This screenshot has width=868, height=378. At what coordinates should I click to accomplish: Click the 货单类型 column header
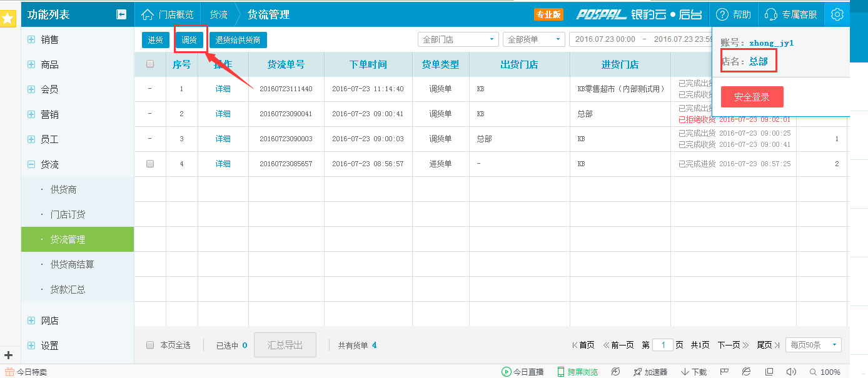coord(440,64)
